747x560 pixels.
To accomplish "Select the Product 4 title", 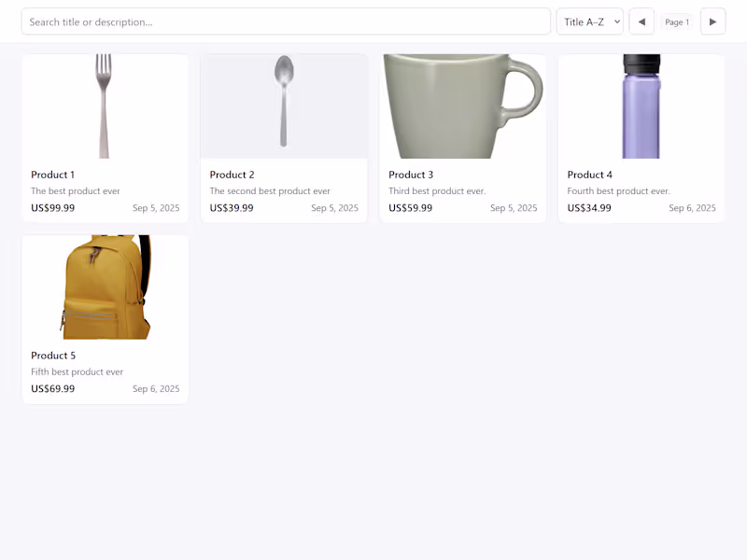I will tap(590, 175).
